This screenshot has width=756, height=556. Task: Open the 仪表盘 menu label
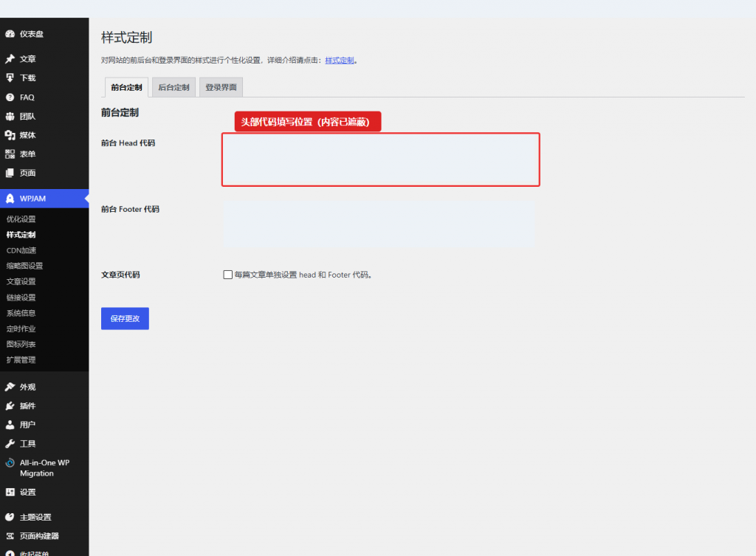click(32, 34)
